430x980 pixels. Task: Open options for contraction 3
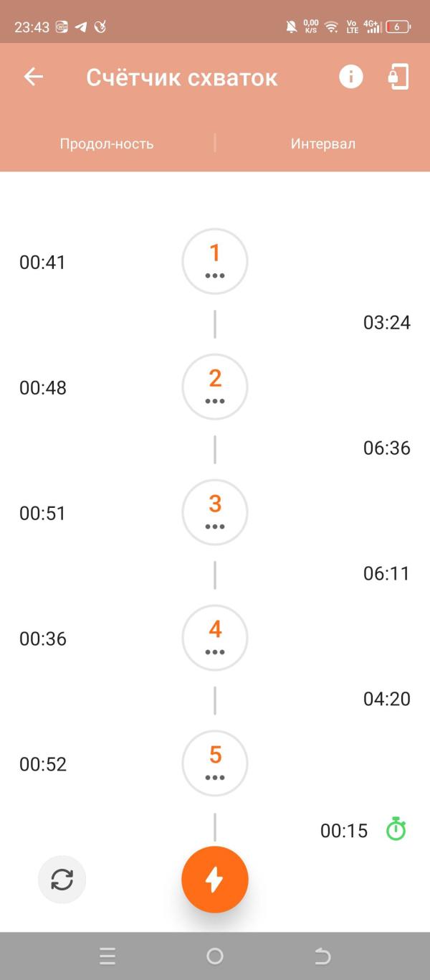pyautogui.click(x=215, y=513)
